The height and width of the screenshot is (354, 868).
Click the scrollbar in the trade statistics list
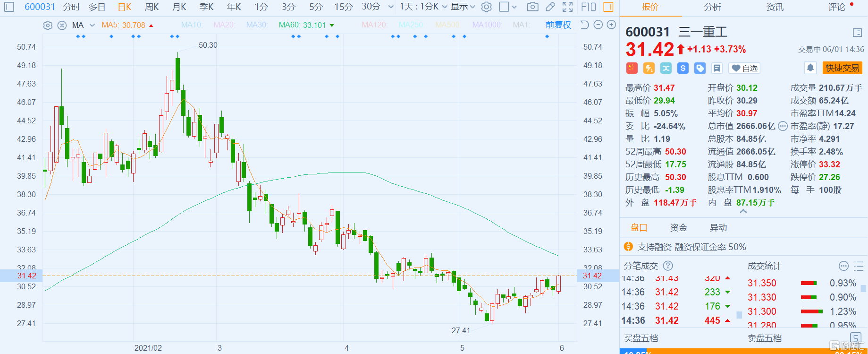point(864,288)
